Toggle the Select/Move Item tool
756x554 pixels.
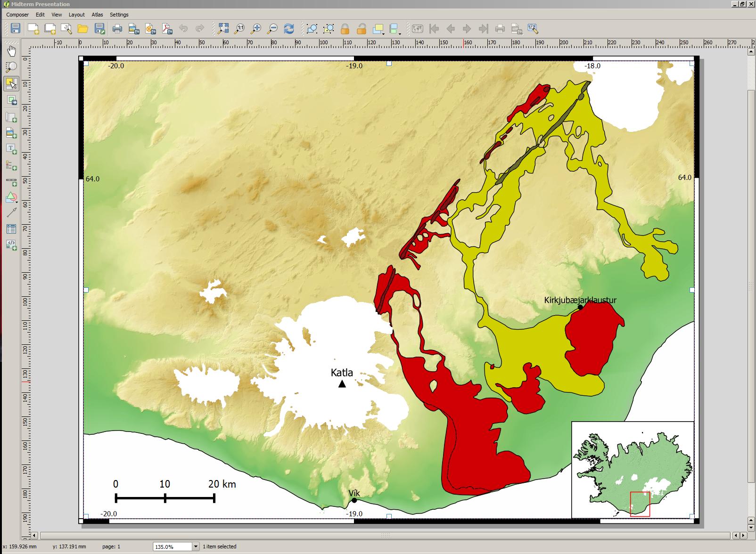click(x=11, y=83)
